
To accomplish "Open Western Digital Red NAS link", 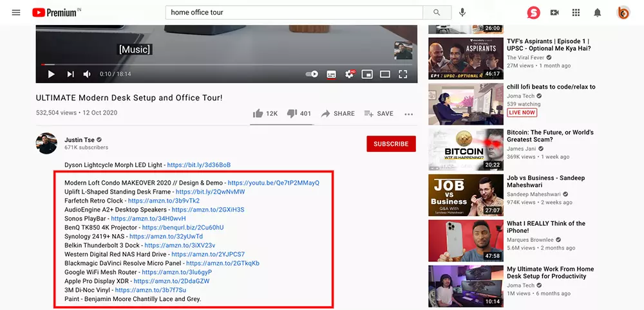I will tap(208, 254).
